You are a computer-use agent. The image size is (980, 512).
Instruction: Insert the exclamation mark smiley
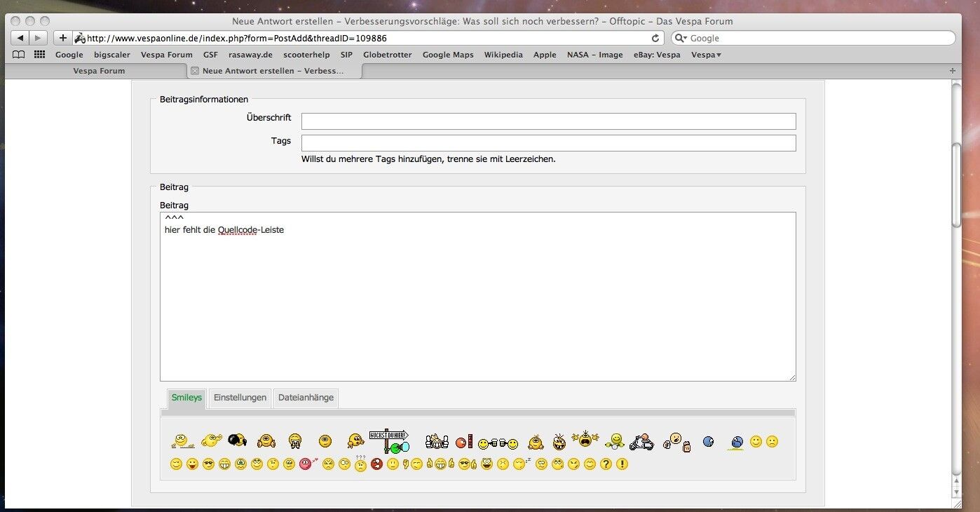(622, 464)
